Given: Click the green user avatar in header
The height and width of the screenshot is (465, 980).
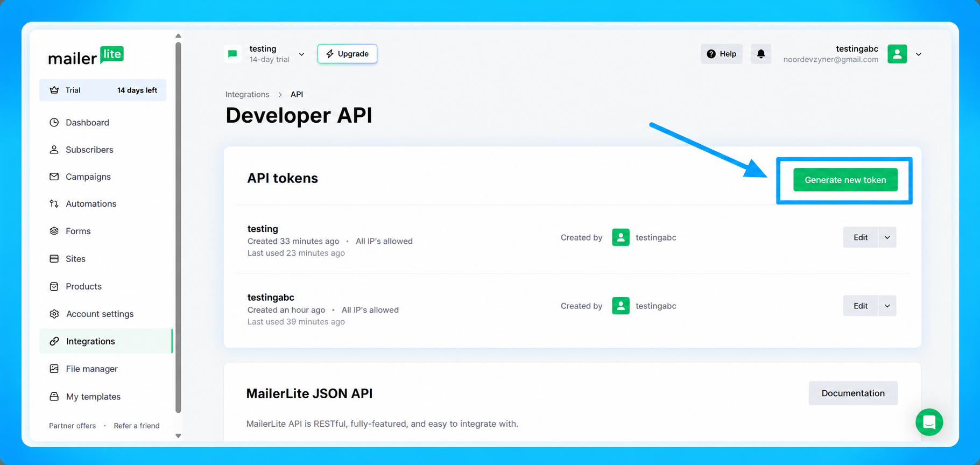Looking at the screenshot, I should point(897,54).
